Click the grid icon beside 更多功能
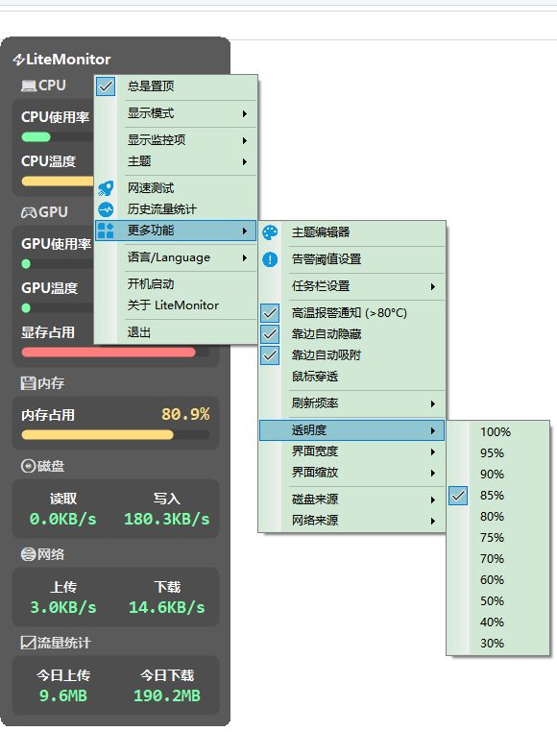This screenshot has height=756, width=557. [x=106, y=231]
